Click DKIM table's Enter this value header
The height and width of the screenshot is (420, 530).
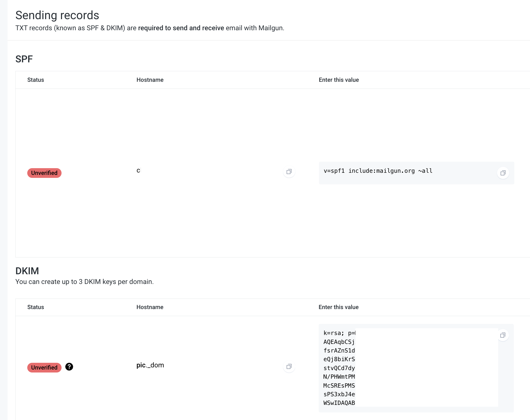click(x=338, y=307)
